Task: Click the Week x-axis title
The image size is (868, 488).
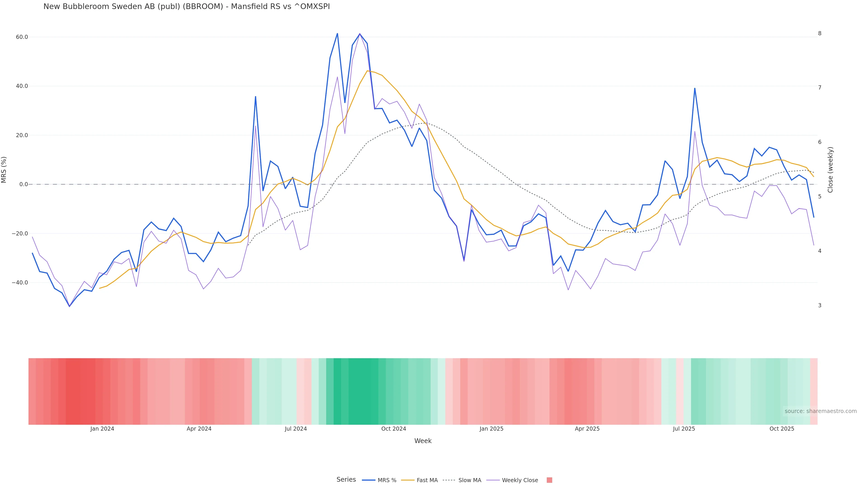Action: [423, 441]
